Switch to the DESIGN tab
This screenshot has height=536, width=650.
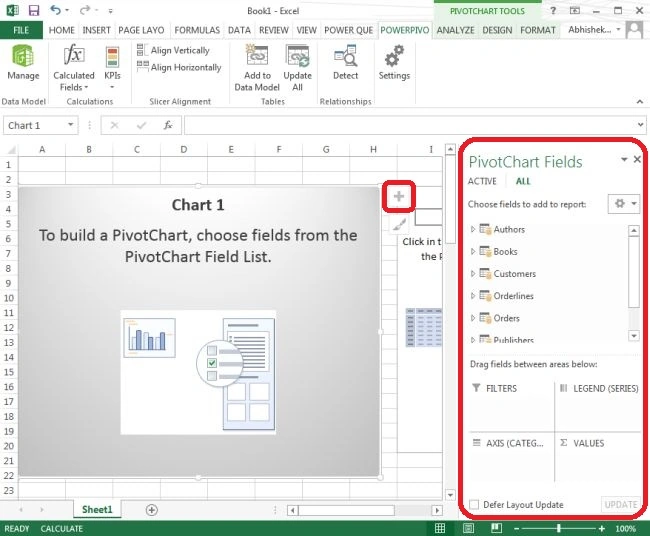[x=497, y=30]
